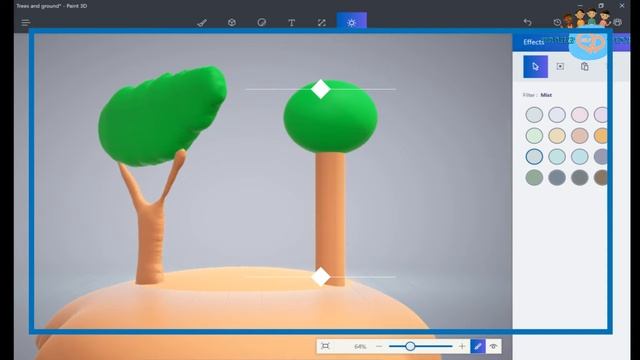This screenshot has height=360, width=640.
Task: Click the zoom slider handle
Action: click(410, 347)
